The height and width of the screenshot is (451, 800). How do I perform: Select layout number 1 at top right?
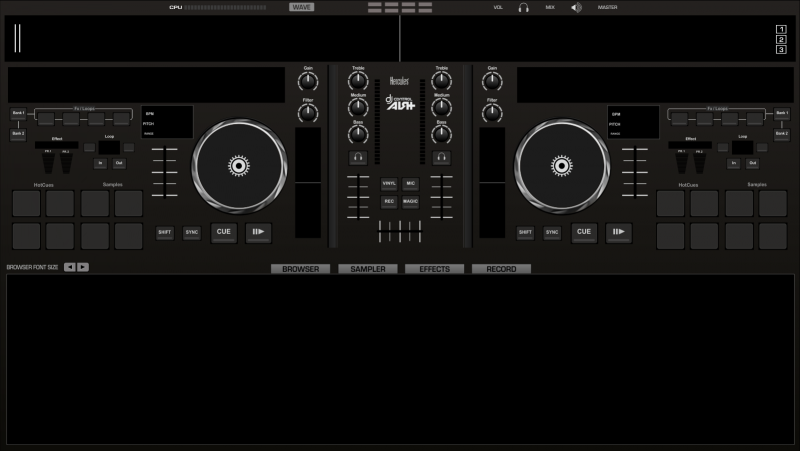pyautogui.click(x=781, y=29)
